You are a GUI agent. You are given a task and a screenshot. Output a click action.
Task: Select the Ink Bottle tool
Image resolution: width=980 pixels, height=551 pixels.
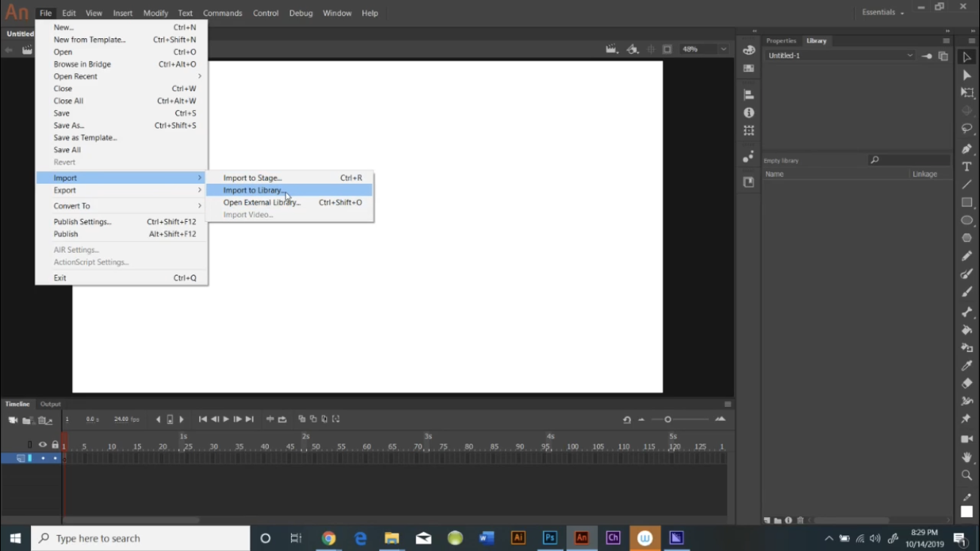tap(967, 347)
